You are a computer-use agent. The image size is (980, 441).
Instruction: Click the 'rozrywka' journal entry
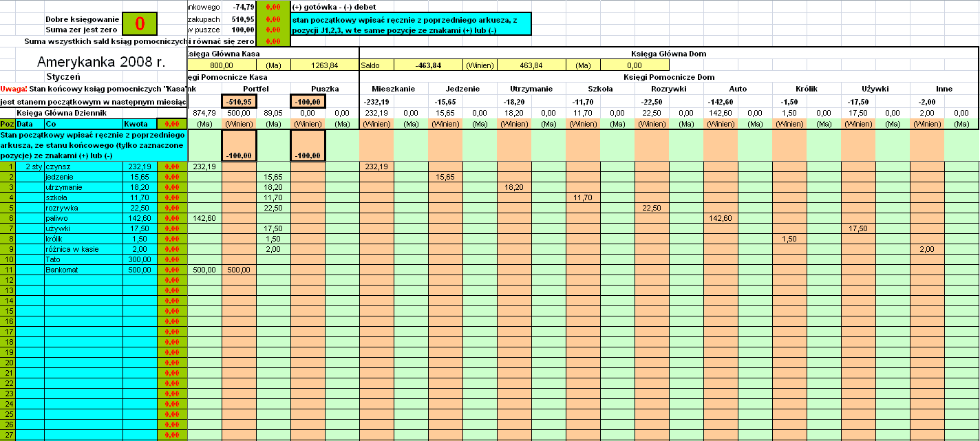pos(84,208)
